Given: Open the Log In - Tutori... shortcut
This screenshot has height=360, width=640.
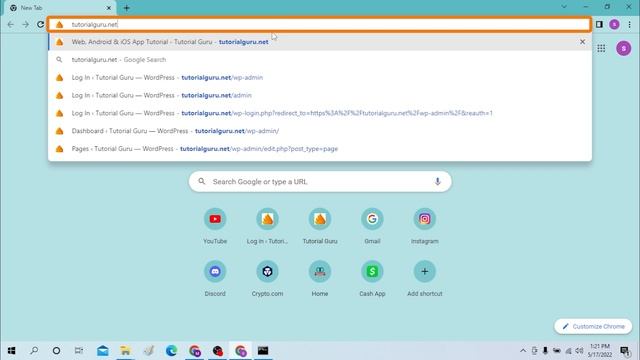Looking at the screenshot, I should [267, 226].
